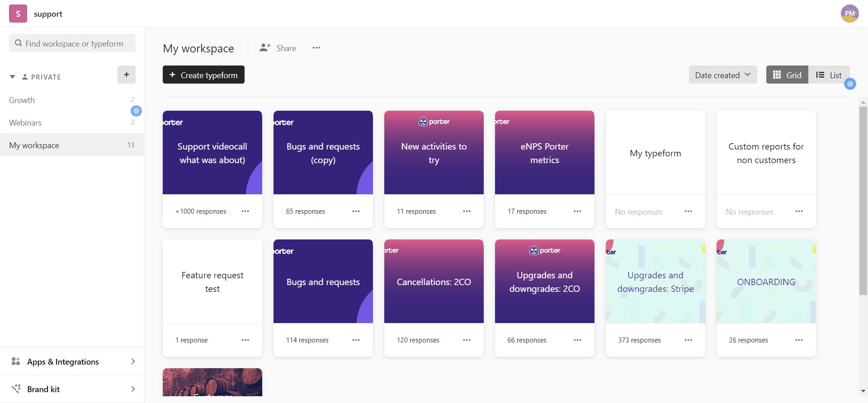Click the 1 response label
This screenshot has height=403, width=868.
[x=192, y=340]
